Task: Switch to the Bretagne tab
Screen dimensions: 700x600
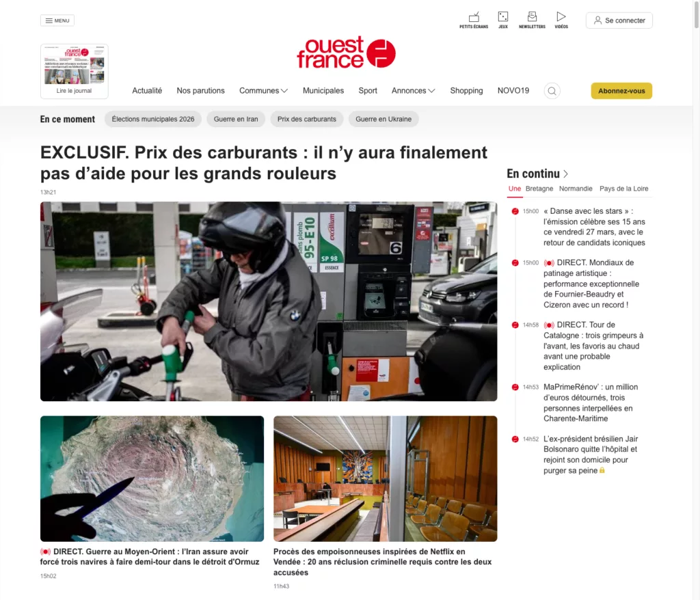Action: 539,189
